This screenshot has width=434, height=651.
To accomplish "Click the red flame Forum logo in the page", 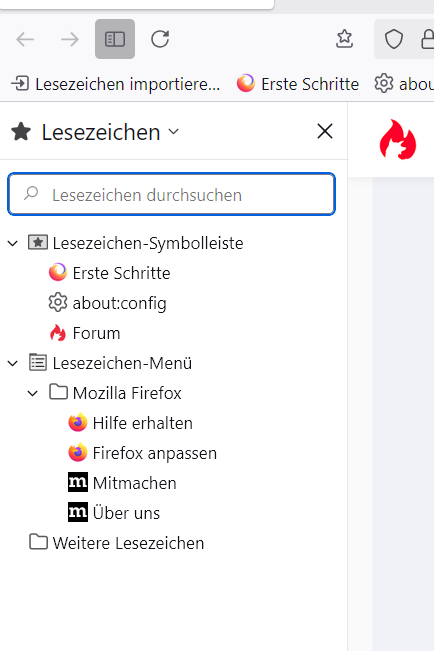I will 397,140.
